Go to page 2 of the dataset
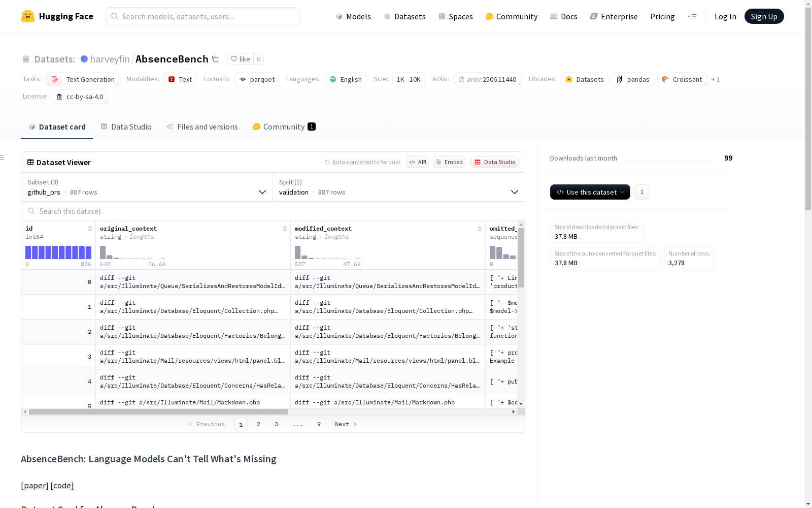The width and height of the screenshot is (812, 508). 258,424
